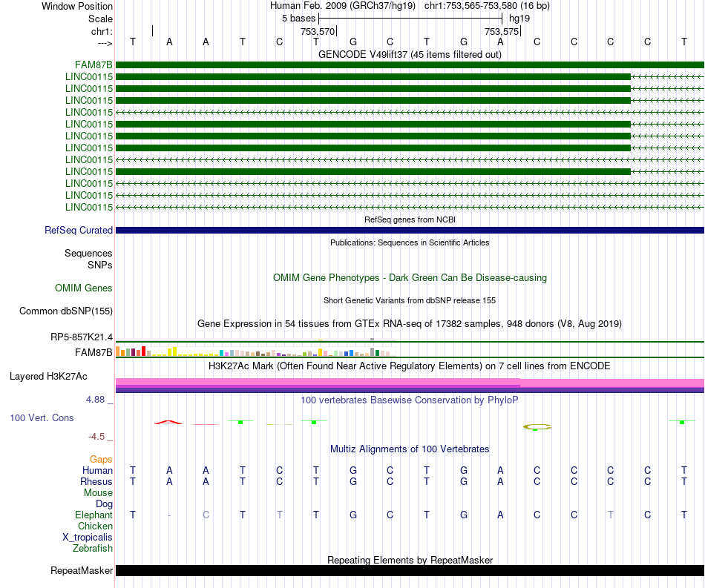Image resolution: width=705 pixels, height=588 pixels.
Task: Open the RefSeq genes from NCBI title
Action: (x=410, y=219)
